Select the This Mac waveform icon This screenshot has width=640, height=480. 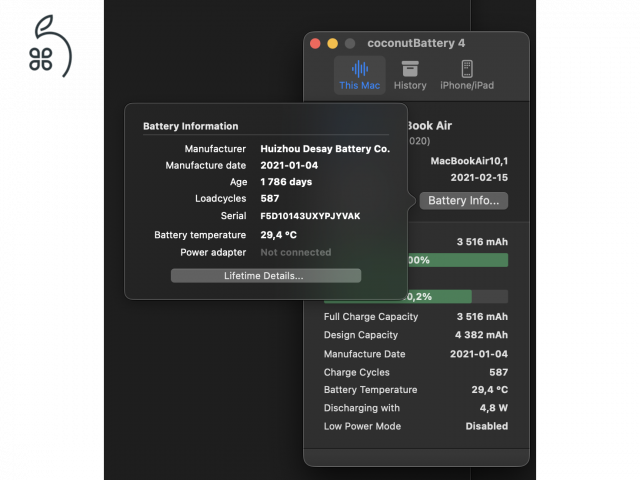click(x=360, y=69)
